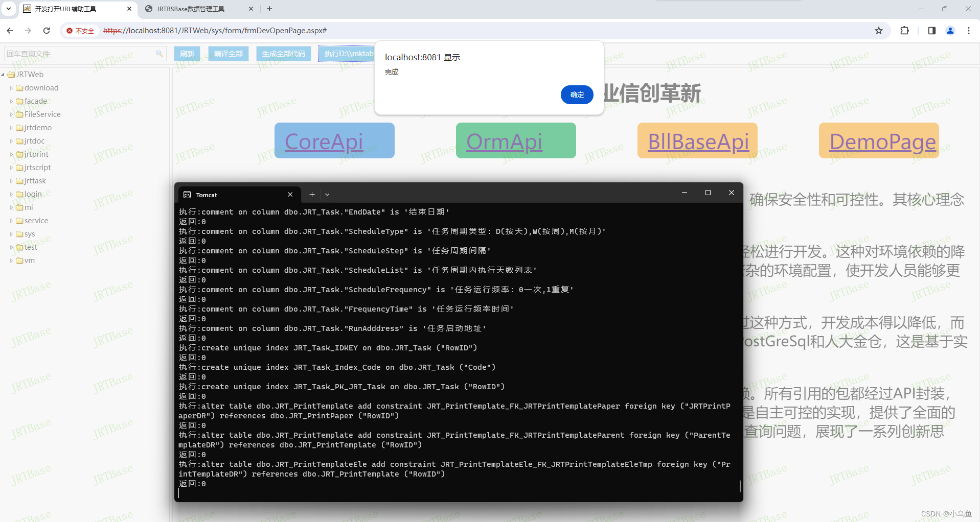The image size is (980, 522).
Task: Open the browser extensions puzzle icon
Action: point(905,31)
